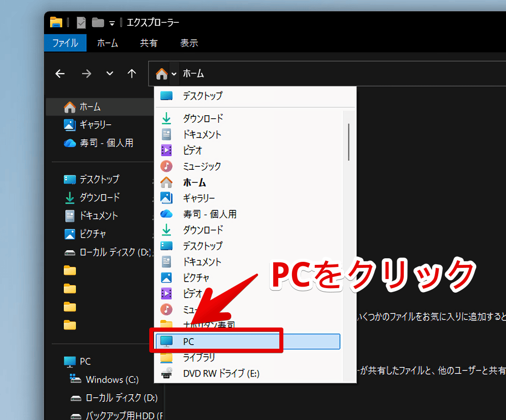Open ライブラリ in the dropdown list
This screenshot has height=420, width=506.
tap(198, 357)
